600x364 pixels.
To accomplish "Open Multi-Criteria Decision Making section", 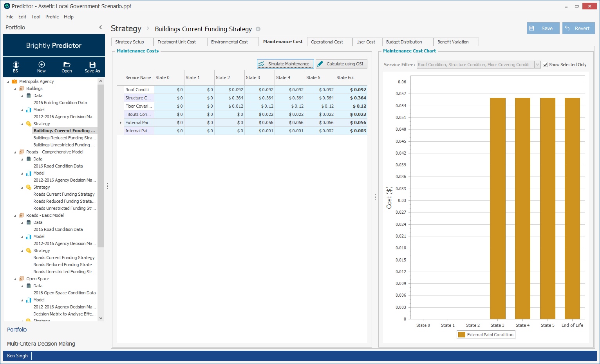I will (41, 344).
